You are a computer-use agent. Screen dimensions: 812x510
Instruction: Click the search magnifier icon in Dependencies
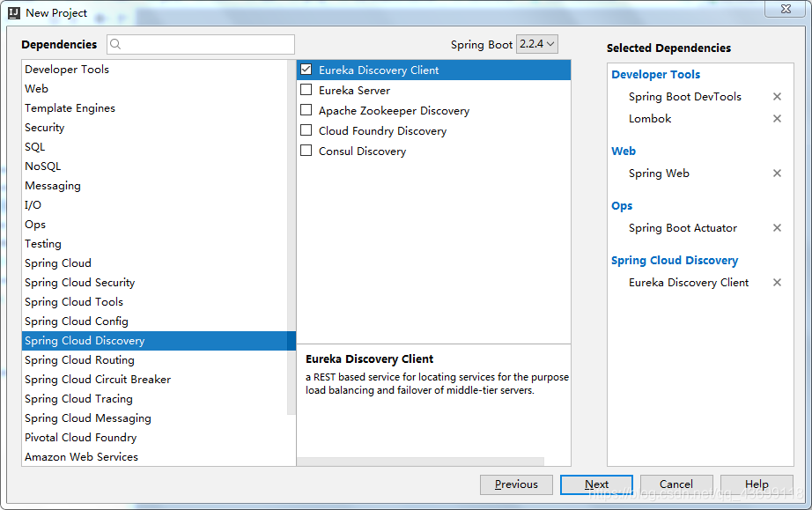click(x=115, y=45)
